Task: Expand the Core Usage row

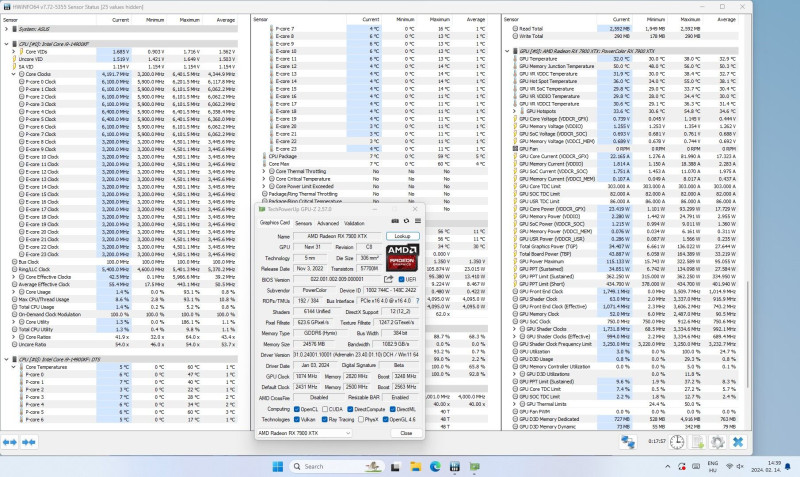Action: (14, 292)
